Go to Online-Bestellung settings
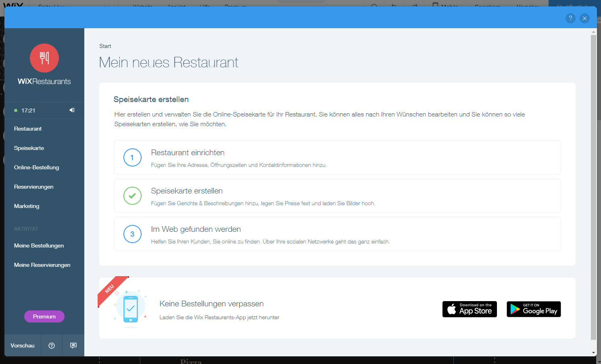601x364 pixels. pyautogui.click(x=36, y=167)
